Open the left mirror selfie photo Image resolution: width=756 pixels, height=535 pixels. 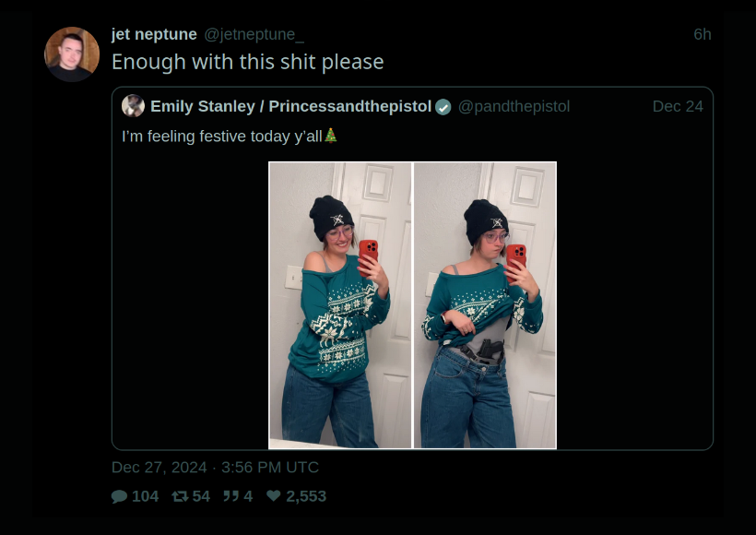pos(340,305)
